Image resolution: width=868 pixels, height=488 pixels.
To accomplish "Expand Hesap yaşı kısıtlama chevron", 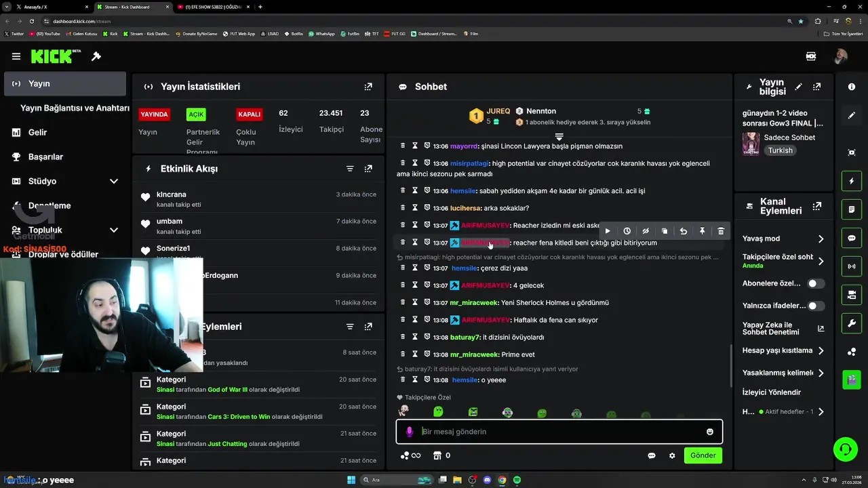I will point(821,350).
